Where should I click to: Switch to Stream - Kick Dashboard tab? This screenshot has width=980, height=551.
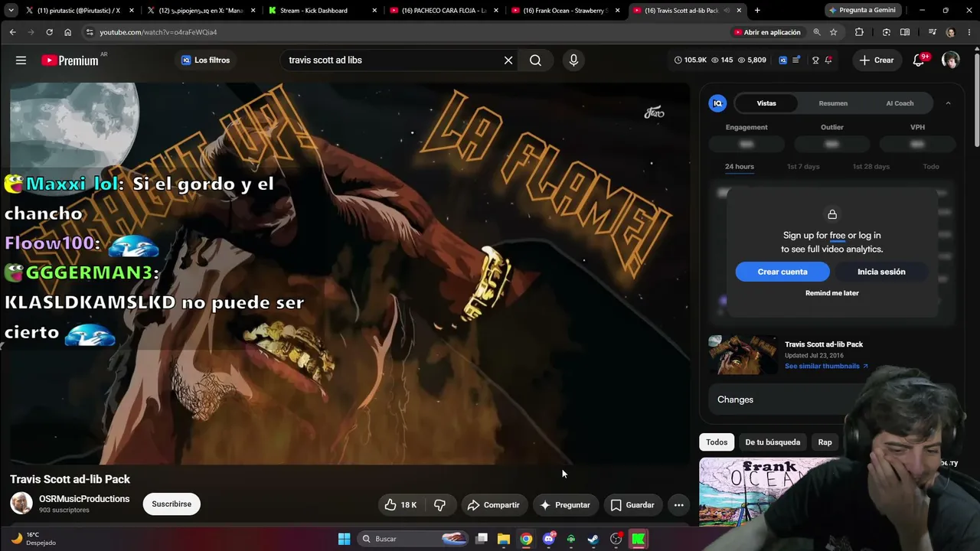pos(323,11)
